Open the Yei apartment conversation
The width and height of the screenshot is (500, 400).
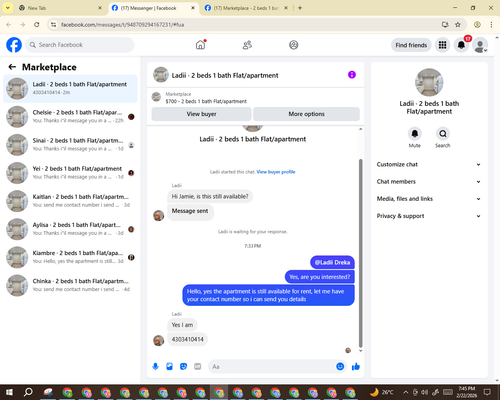coord(70,173)
